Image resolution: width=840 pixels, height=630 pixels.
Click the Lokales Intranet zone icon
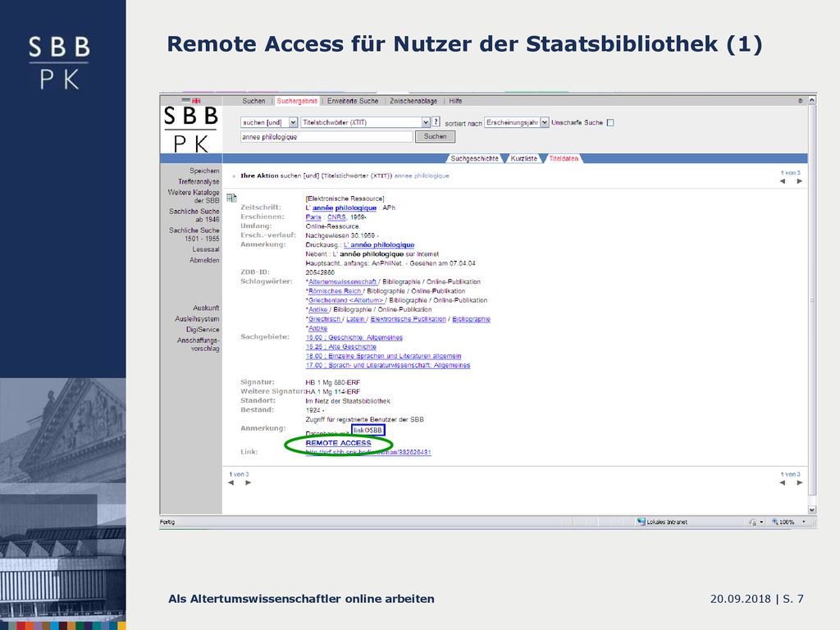[641, 521]
